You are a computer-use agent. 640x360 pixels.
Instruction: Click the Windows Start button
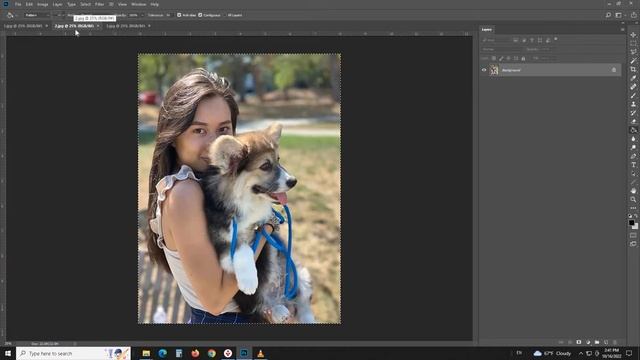[8, 353]
